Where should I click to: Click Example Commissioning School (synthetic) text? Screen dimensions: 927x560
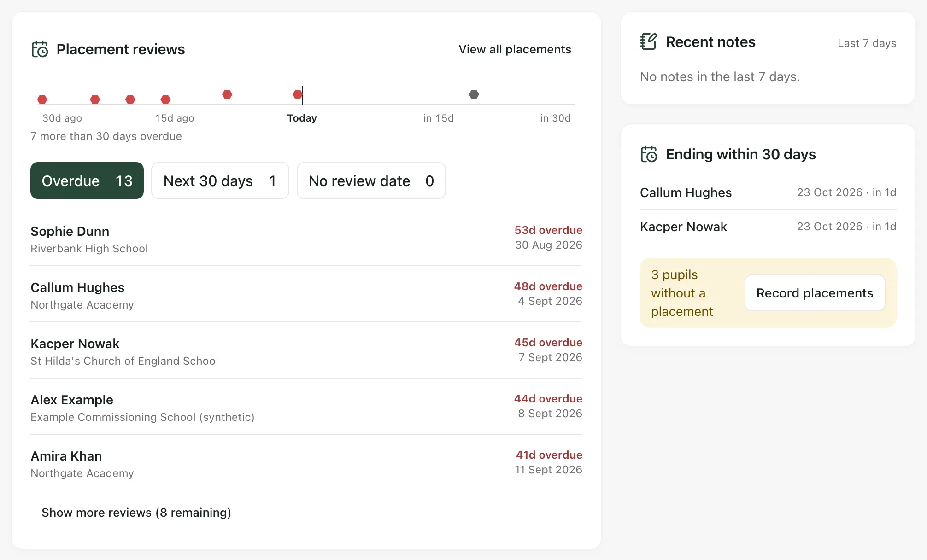click(x=142, y=417)
